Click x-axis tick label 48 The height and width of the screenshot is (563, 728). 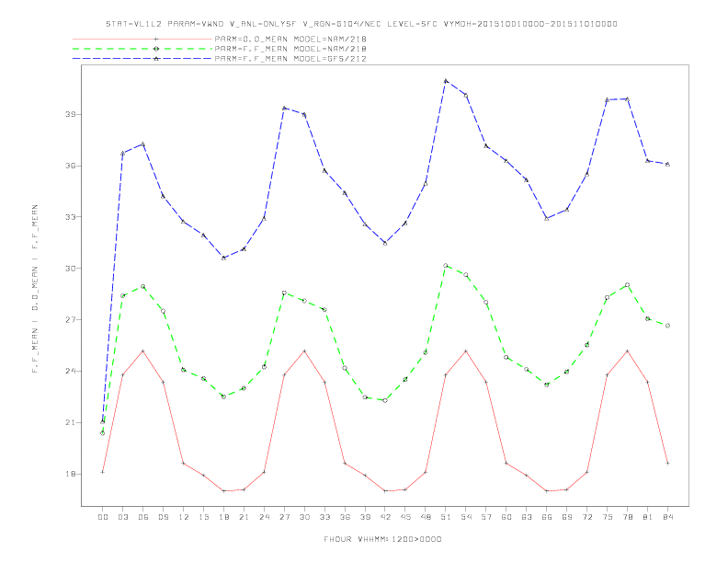pos(426,517)
